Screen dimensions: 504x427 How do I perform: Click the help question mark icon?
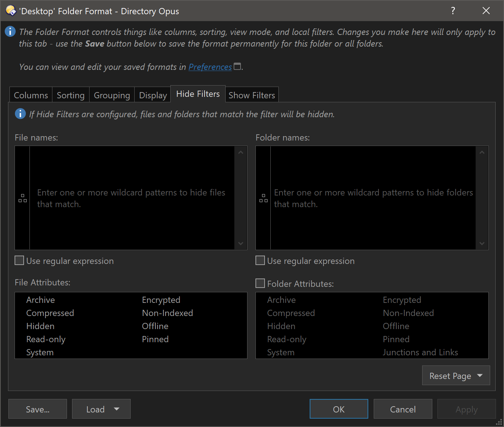[x=453, y=11]
